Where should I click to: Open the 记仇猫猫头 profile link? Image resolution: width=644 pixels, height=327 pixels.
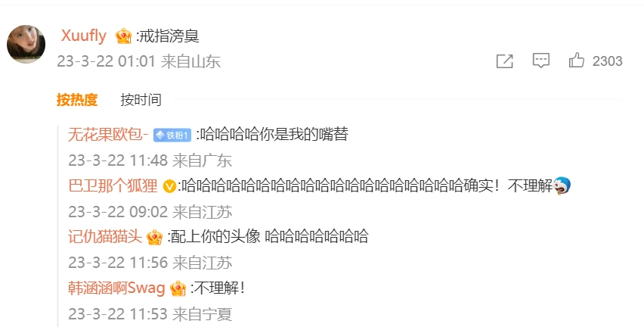point(105,237)
